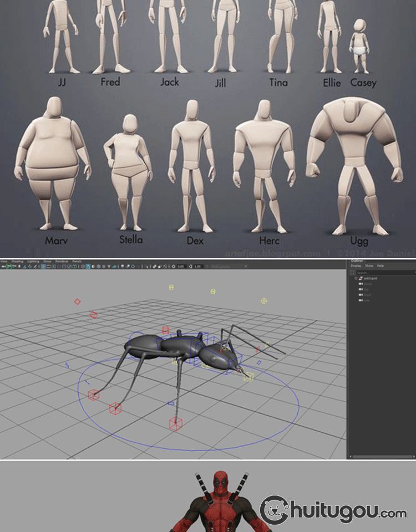Click the Outliner horizontal scrollbar
The width and height of the screenshot is (416, 532).
382,457
